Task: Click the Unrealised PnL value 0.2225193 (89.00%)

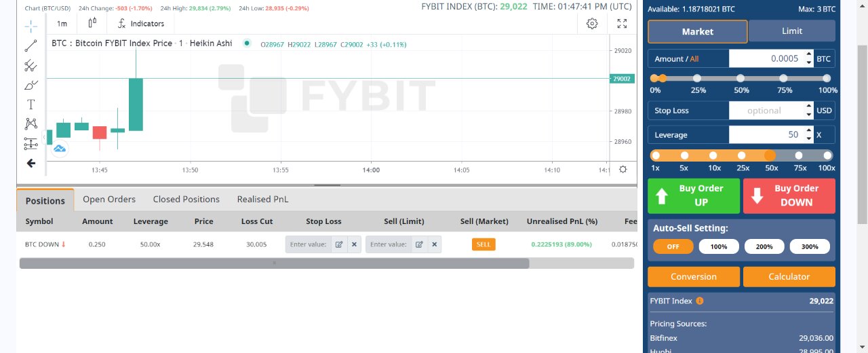Action: pyautogui.click(x=561, y=244)
